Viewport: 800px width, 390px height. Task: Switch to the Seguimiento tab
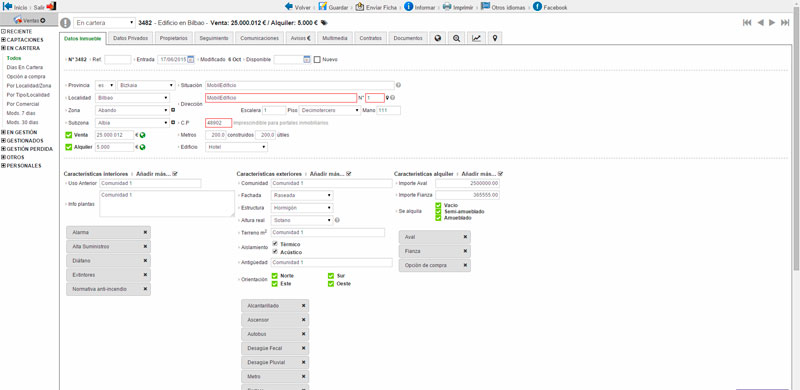pyautogui.click(x=214, y=38)
